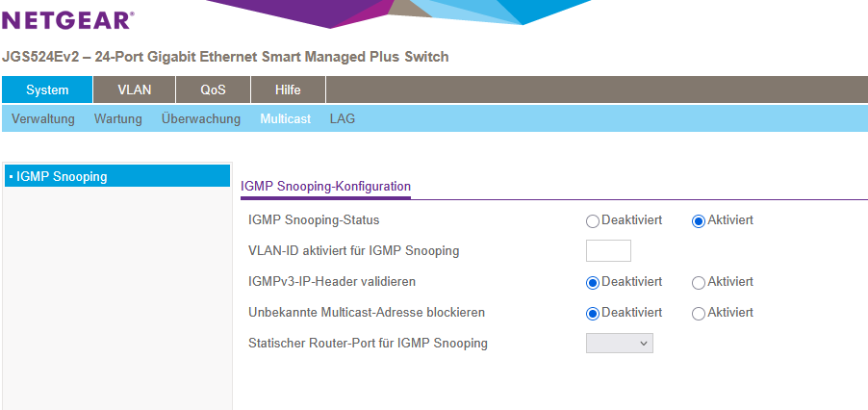Set IGMP Snooping-Status to Deaktiviert
The height and width of the screenshot is (410, 868).
click(593, 221)
